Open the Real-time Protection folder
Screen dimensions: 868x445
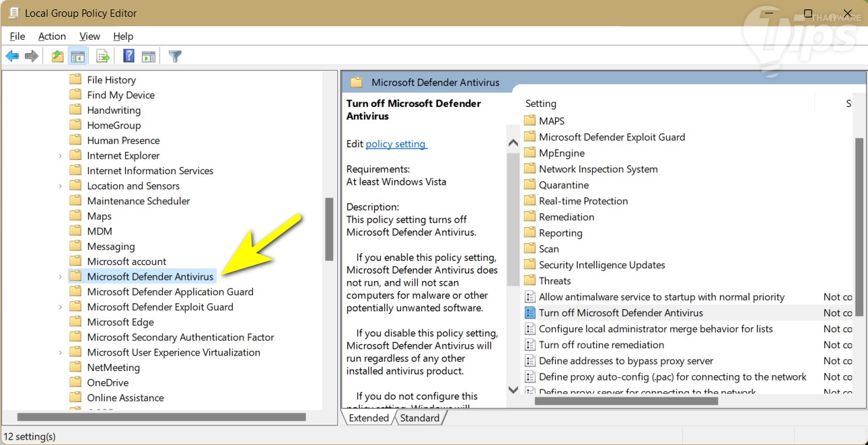tap(583, 201)
